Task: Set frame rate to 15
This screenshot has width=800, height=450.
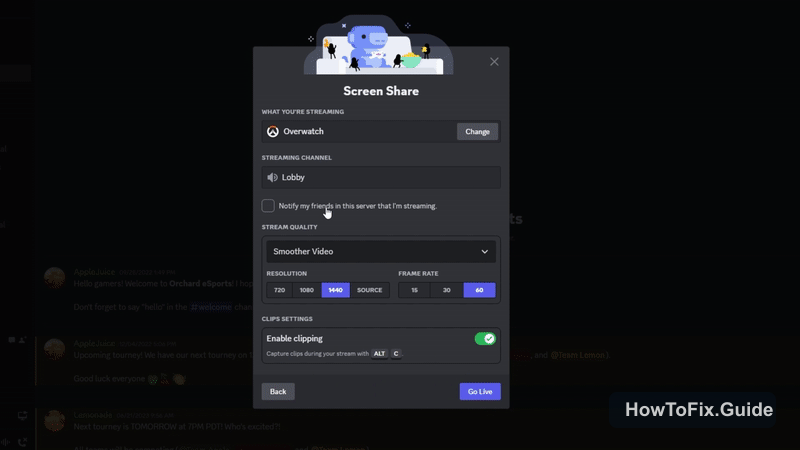Action: tap(414, 290)
